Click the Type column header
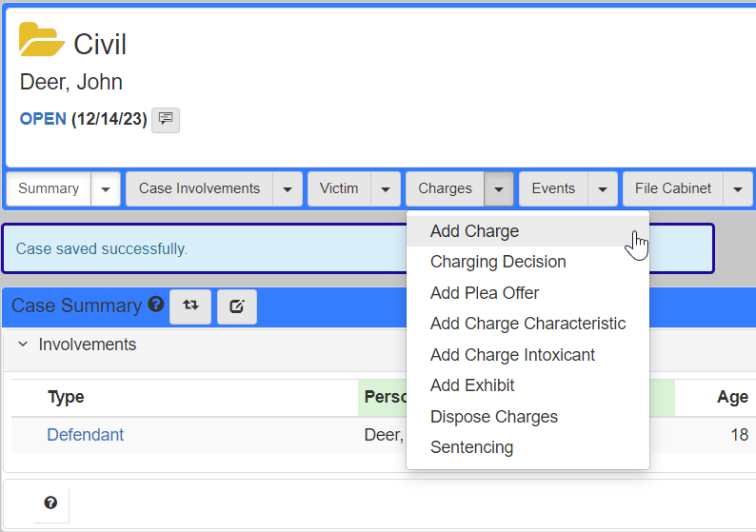The width and height of the screenshot is (756, 532). coord(66,398)
